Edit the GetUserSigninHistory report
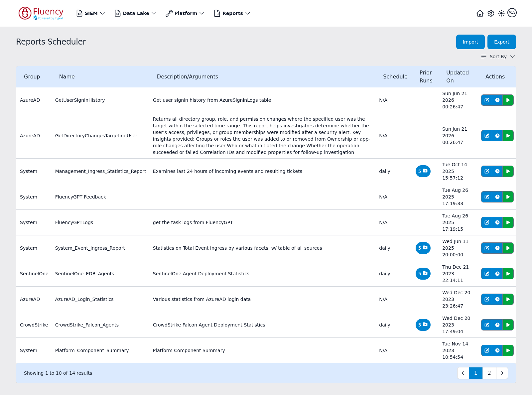Image resolution: width=532 pixels, height=395 pixels. (x=487, y=100)
